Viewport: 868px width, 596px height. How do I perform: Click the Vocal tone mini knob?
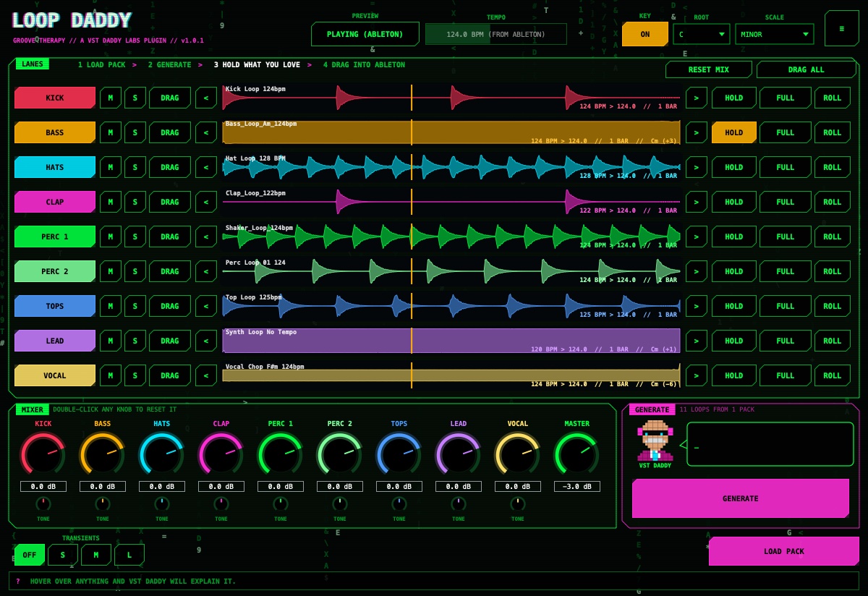518,503
